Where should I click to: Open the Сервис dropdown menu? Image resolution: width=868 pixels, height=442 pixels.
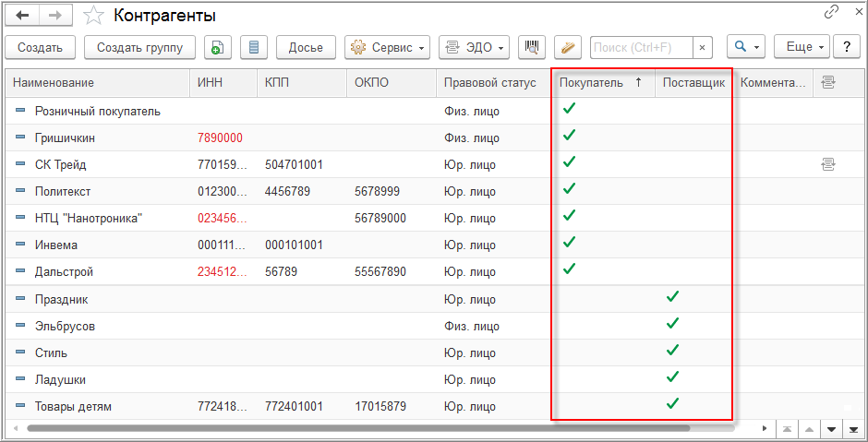pyautogui.click(x=387, y=48)
